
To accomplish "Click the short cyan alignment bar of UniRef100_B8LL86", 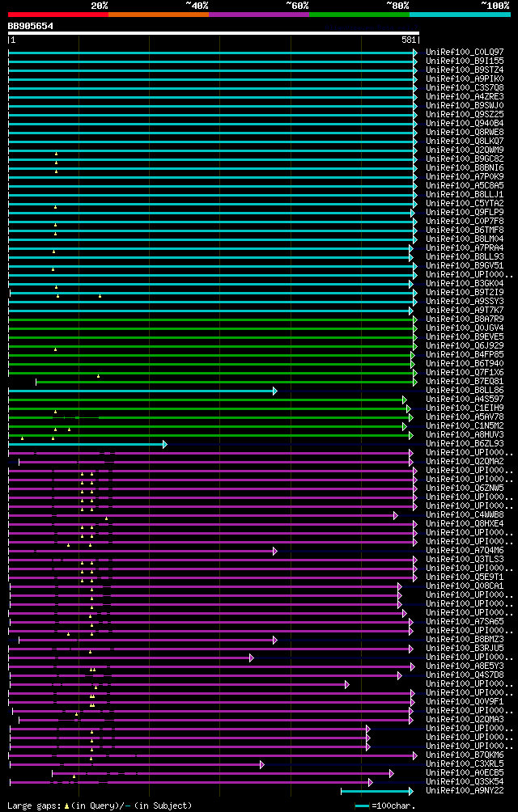I will click(142, 391).
